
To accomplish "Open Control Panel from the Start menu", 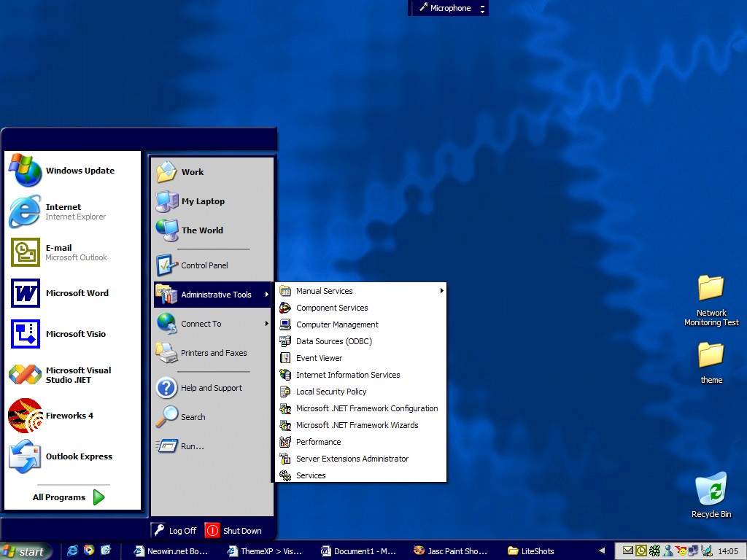I will (212, 265).
